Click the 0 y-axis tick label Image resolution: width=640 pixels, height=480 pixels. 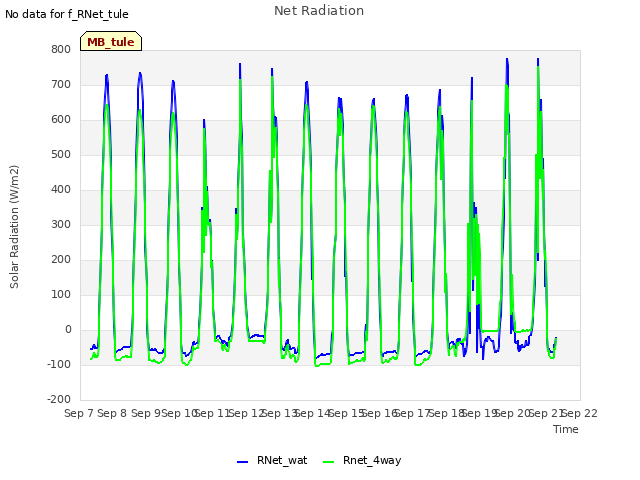68,329
